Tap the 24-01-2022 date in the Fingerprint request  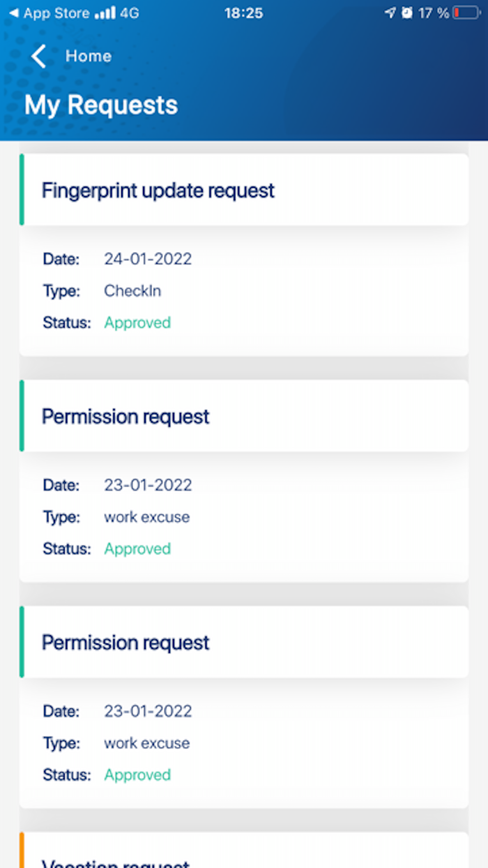[x=148, y=259]
